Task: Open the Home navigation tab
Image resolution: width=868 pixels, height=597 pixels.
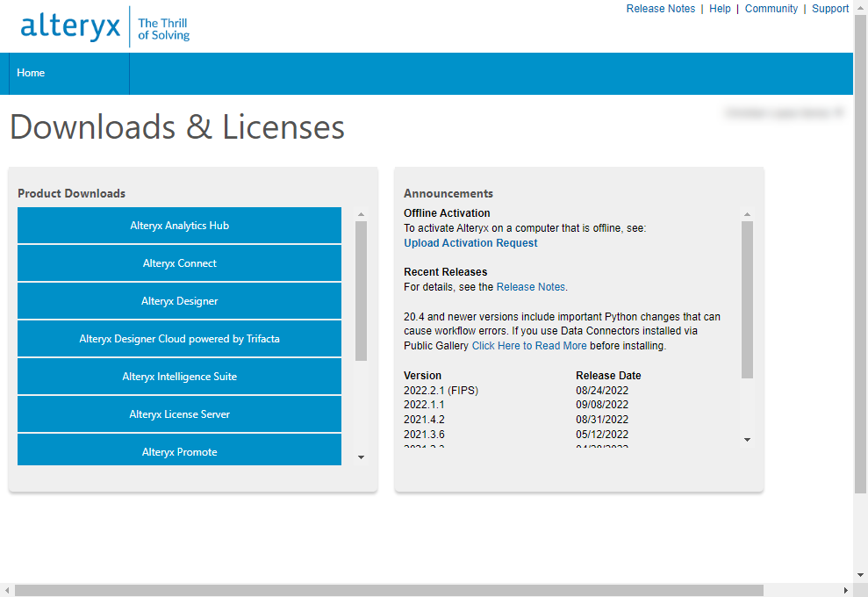Action: click(x=30, y=73)
